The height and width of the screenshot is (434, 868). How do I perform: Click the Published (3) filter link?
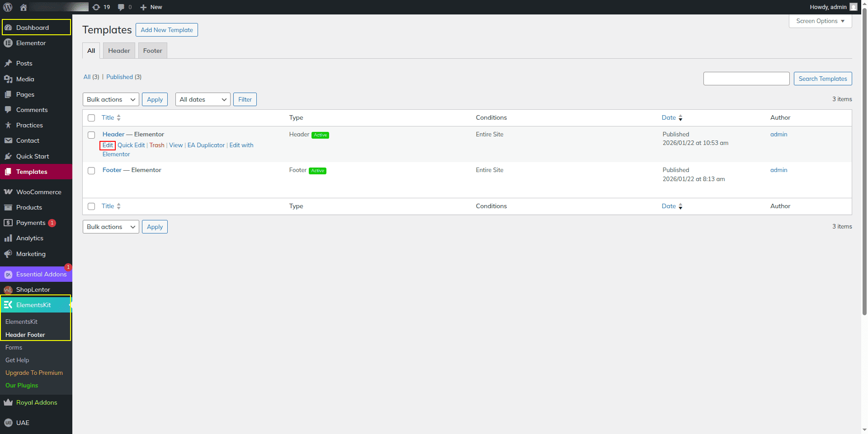coord(124,77)
